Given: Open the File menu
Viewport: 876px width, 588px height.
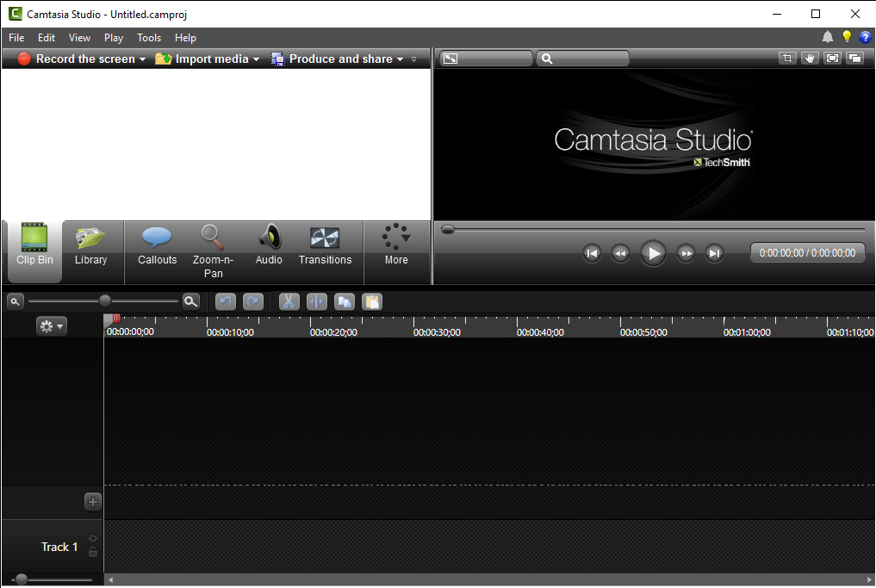Looking at the screenshot, I should click(16, 37).
